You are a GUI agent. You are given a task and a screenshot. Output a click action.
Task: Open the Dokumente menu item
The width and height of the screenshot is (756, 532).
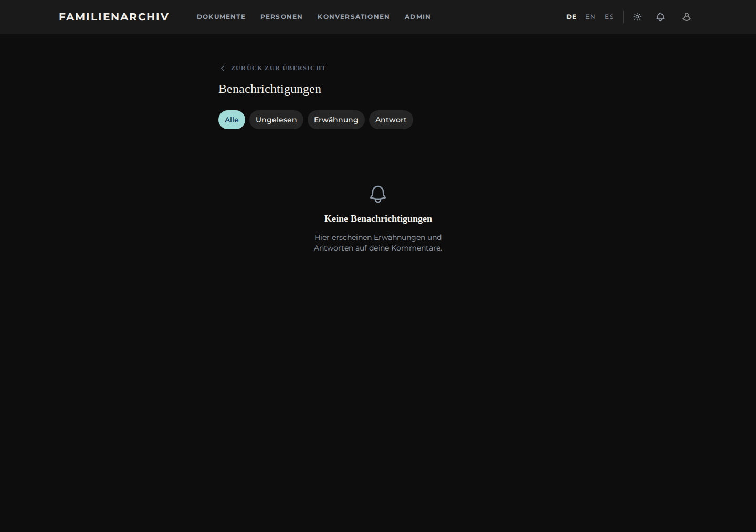pyautogui.click(x=221, y=17)
